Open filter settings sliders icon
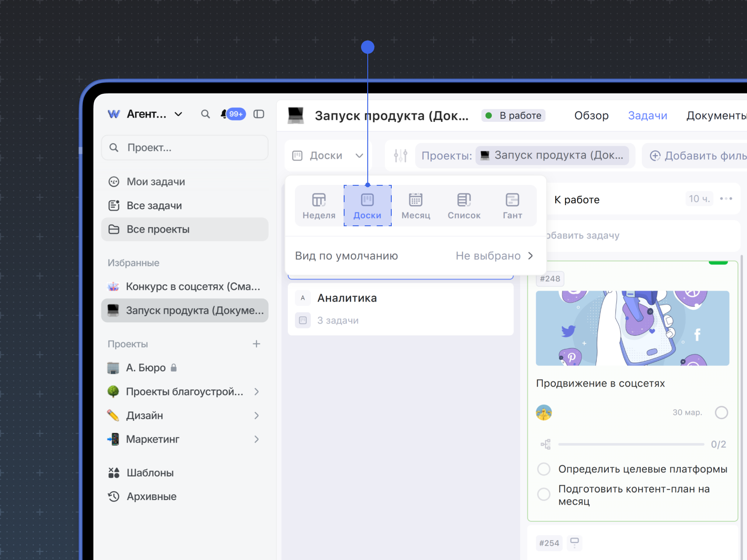 tap(400, 156)
